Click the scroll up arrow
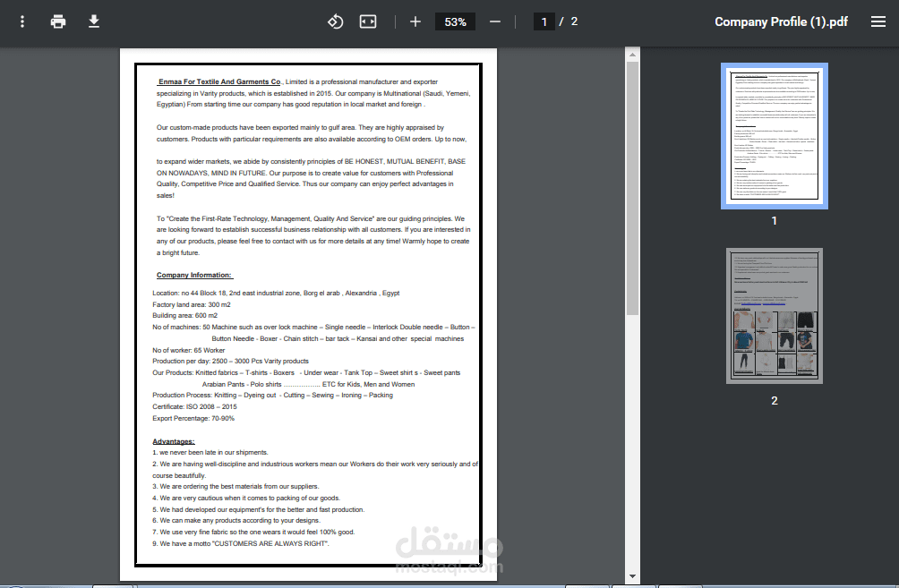The width and height of the screenshot is (899, 588). 632,55
